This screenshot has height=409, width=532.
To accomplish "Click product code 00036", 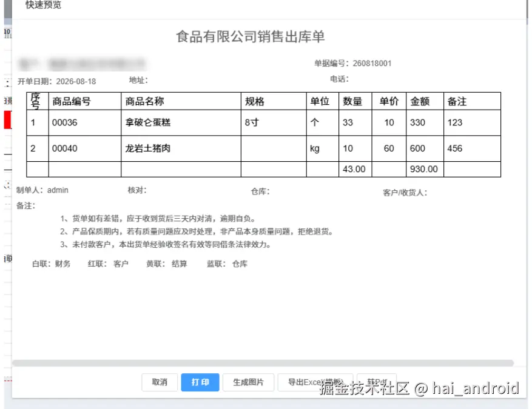I will pyautogui.click(x=64, y=122).
